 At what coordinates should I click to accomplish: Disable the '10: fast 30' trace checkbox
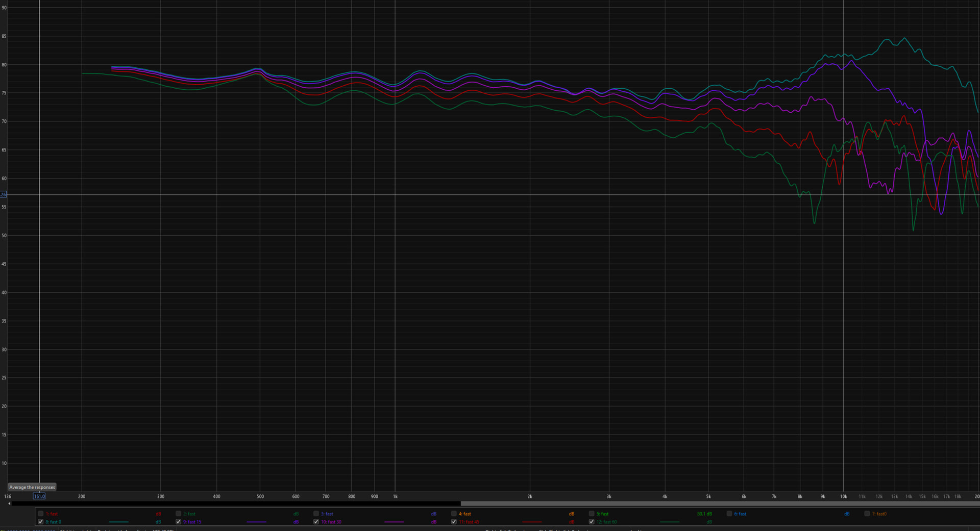tap(316, 522)
